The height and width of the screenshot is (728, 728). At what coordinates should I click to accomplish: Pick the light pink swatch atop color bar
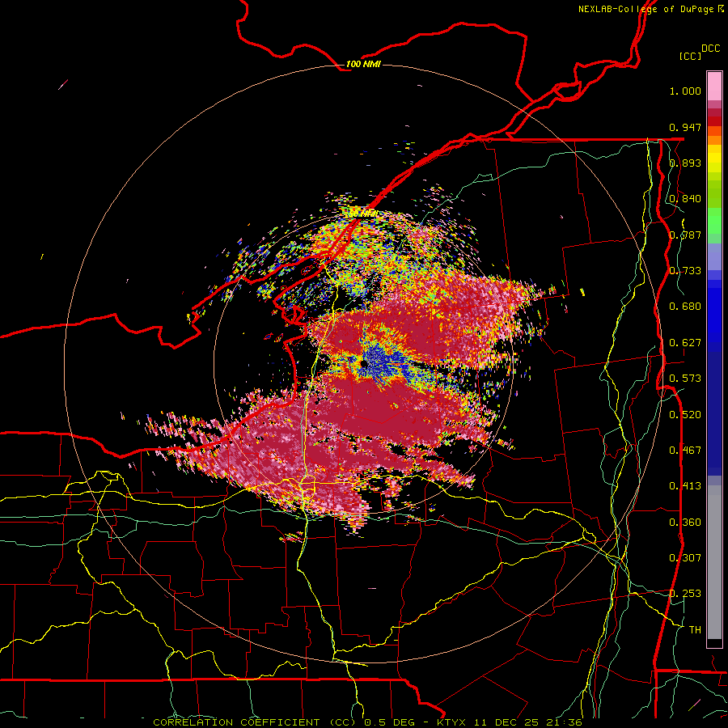click(714, 87)
